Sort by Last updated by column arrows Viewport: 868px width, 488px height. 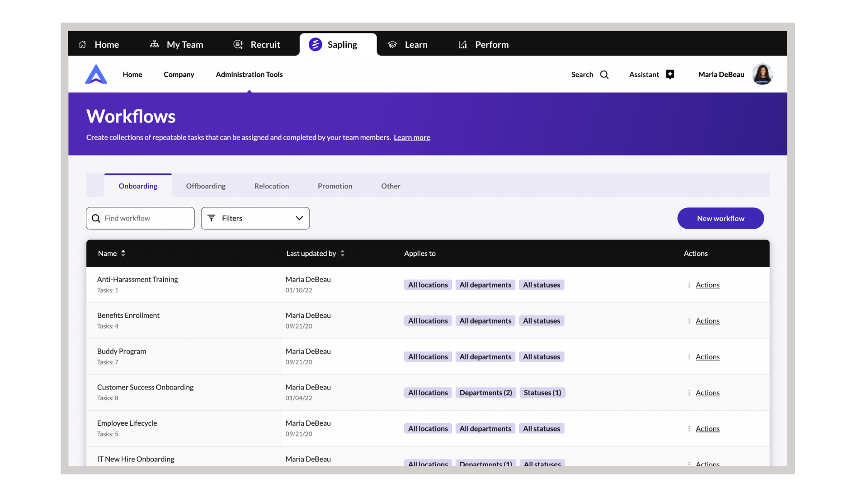(342, 253)
